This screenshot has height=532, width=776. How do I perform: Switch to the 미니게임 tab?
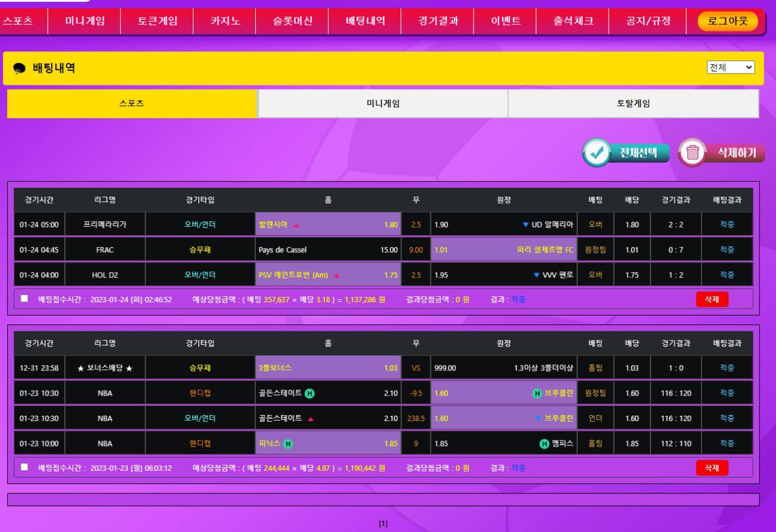pyautogui.click(x=383, y=104)
